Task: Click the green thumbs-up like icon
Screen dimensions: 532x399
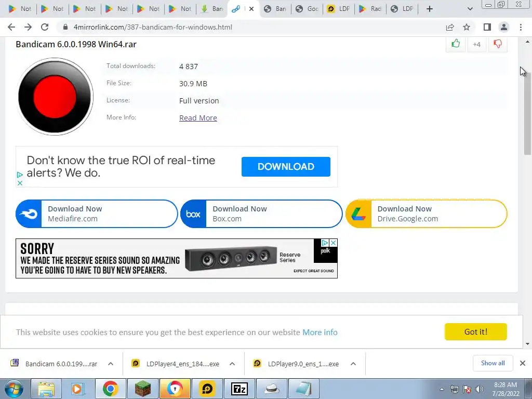Action: click(x=456, y=44)
